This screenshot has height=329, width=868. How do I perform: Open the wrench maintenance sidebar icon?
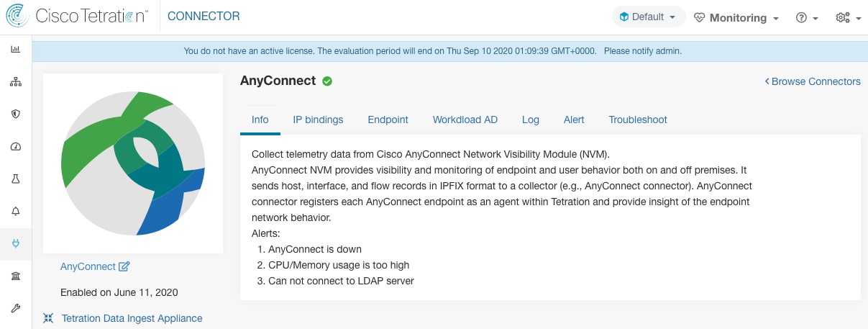point(16,309)
